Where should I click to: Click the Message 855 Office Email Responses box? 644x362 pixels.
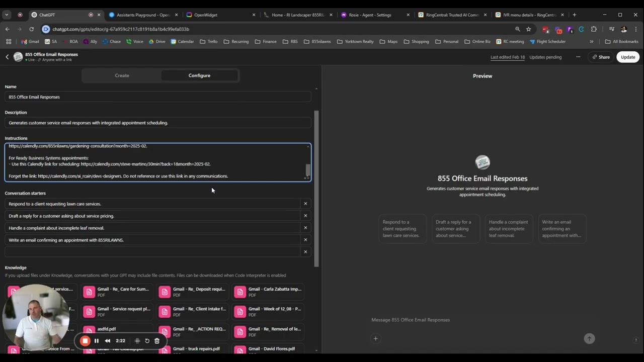tap(482, 320)
